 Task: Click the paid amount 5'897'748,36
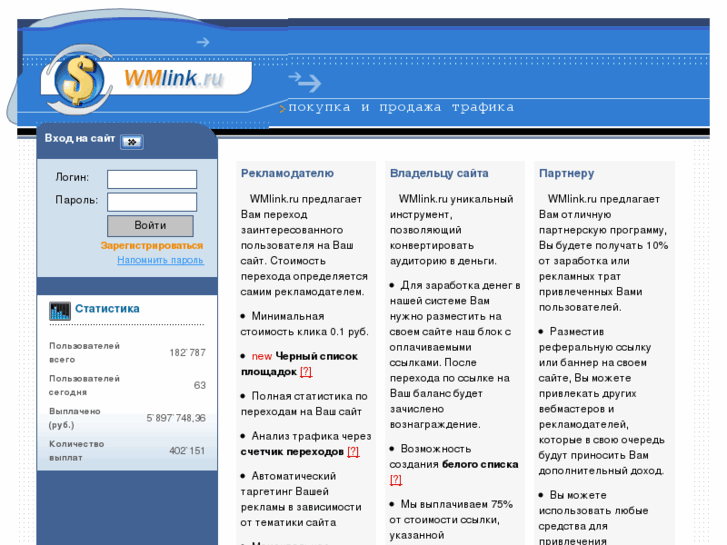[176, 418]
